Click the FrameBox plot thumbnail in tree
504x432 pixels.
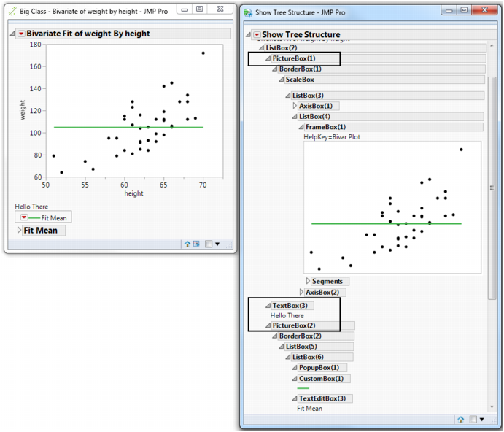(392, 207)
